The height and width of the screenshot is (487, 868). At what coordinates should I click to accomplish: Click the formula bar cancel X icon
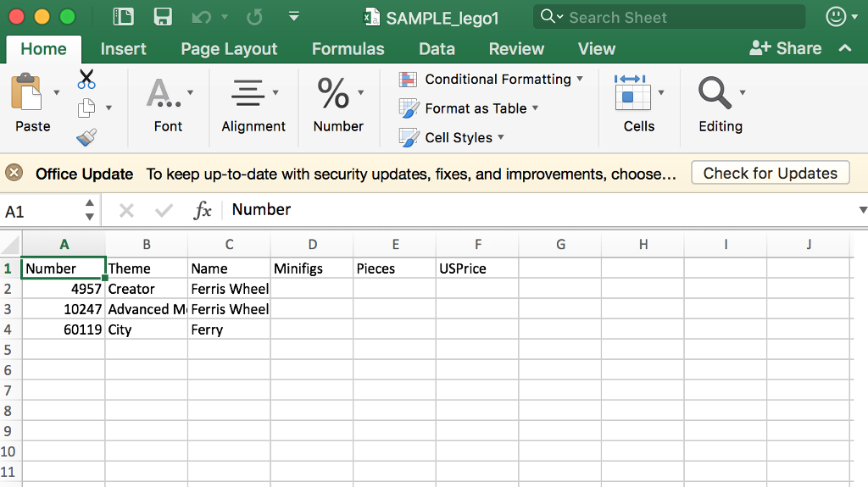tap(127, 210)
